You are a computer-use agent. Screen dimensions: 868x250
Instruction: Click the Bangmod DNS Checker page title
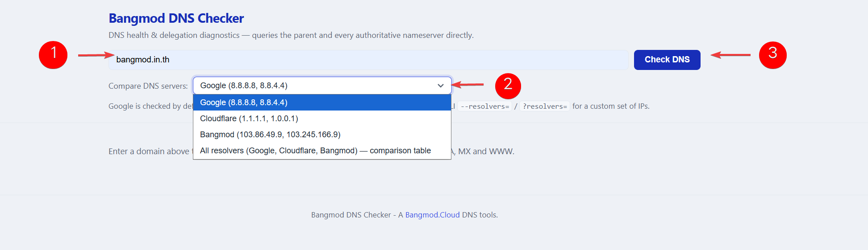pos(176,18)
